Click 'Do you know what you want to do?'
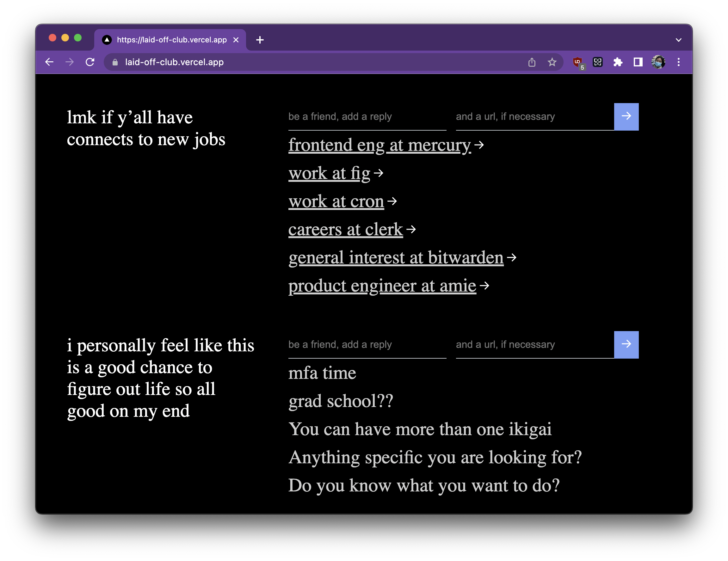This screenshot has width=728, height=561. 424,486
